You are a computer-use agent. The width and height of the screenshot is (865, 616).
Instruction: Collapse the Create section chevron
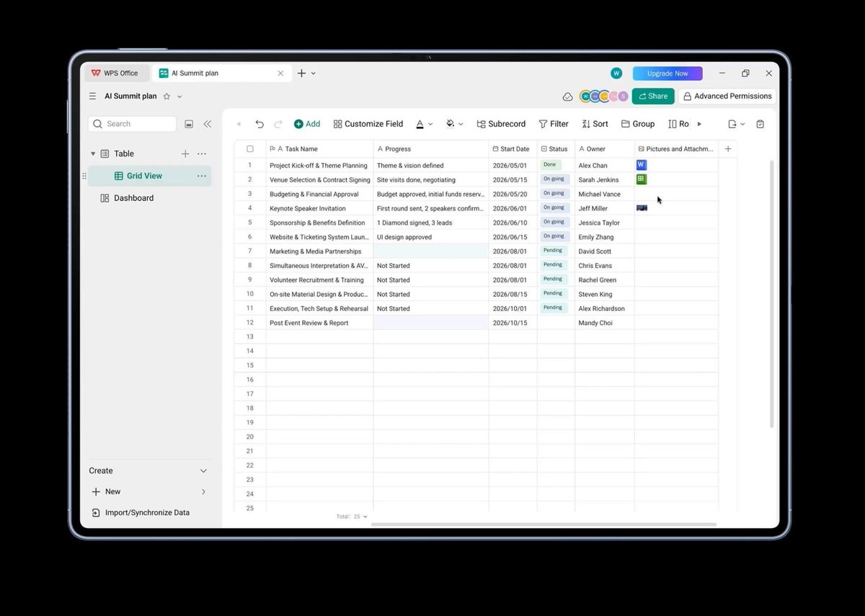[203, 470]
